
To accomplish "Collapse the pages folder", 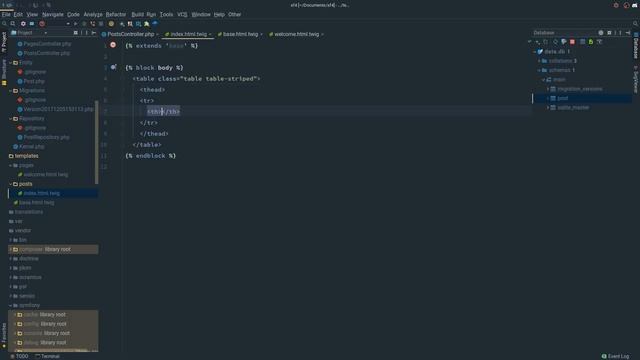I will [x=11, y=165].
